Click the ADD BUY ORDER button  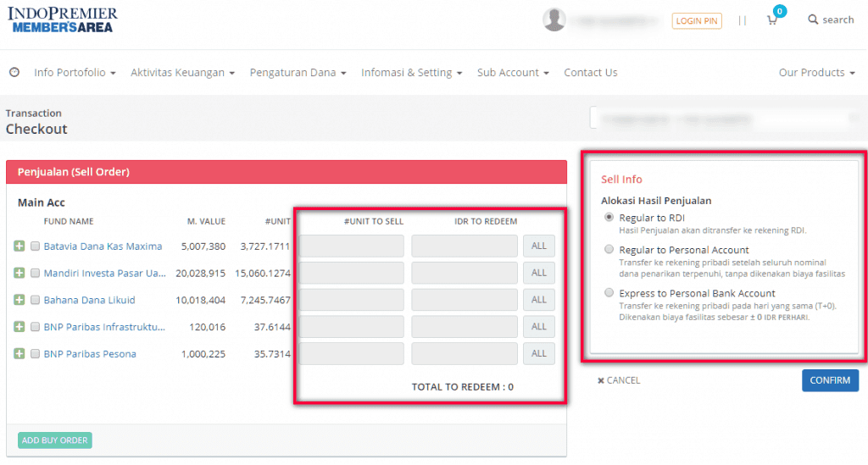(x=54, y=440)
